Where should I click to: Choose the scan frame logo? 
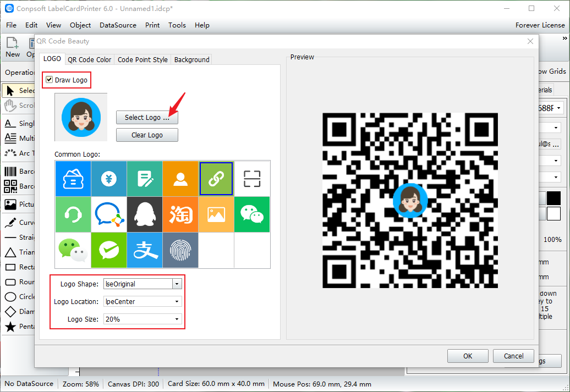tap(252, 179)
